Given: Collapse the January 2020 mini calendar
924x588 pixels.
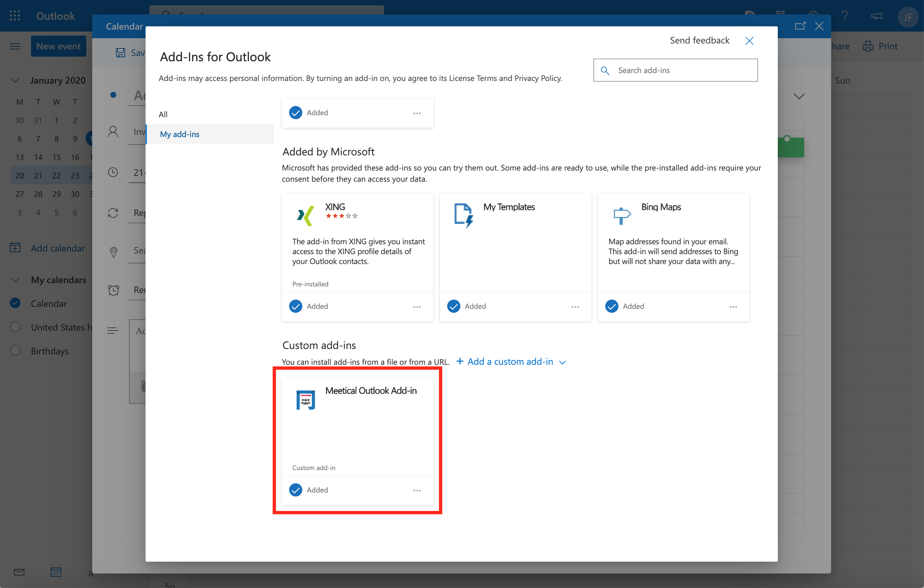Looking at the screenshot, I should tap(15, 80).
